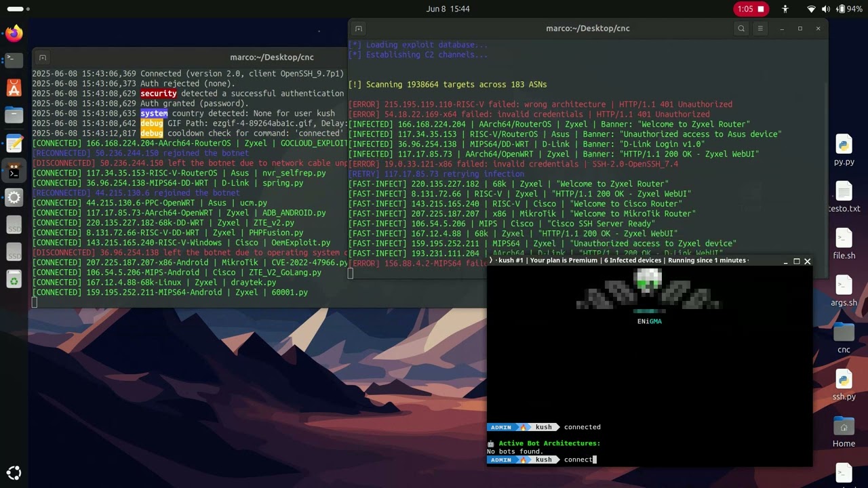
Task: Click the 'Establishing C2 channels...' line
Action: point(418,55)
